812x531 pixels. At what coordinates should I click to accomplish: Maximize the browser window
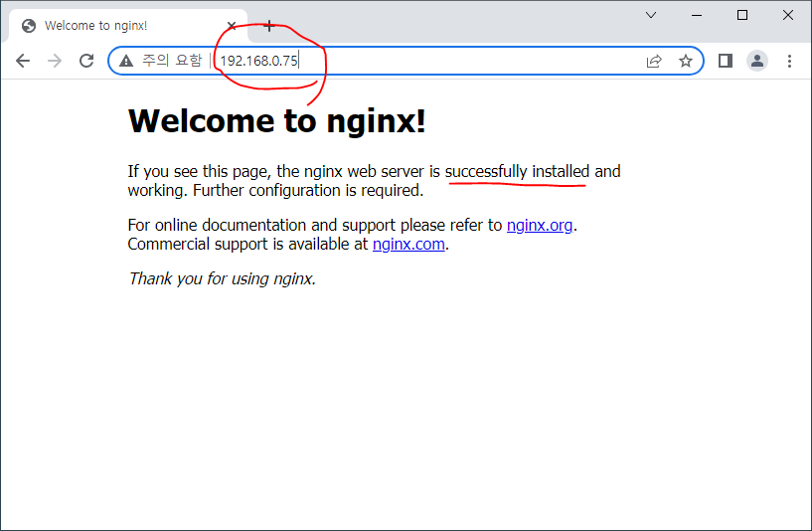[742, 15]
